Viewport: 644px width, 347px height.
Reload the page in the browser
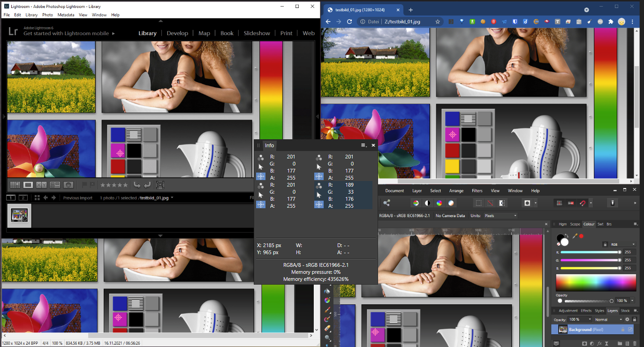coord(349,22)
